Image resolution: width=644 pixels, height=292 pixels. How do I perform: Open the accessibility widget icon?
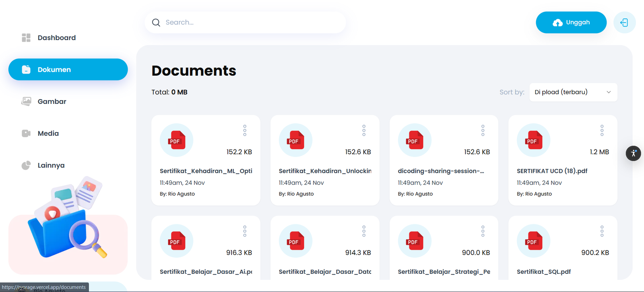pyautogui.click(x=633, y=153)
